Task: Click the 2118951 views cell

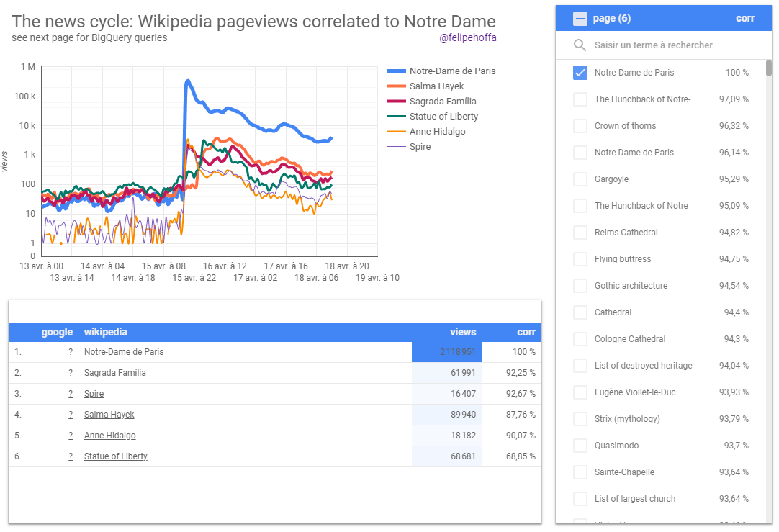Action: pyautogui.click(x=446, y=352)
